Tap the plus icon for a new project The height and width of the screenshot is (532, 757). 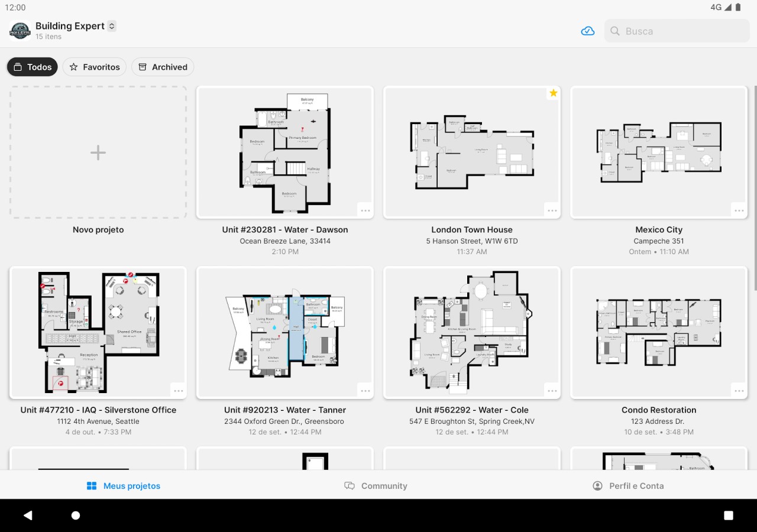point(98,153)
